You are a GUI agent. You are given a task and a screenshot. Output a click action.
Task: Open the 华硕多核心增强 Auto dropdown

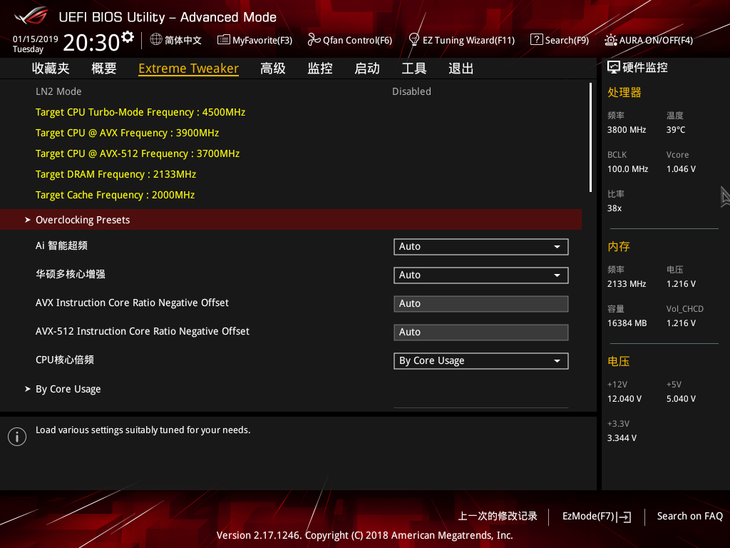481,275
